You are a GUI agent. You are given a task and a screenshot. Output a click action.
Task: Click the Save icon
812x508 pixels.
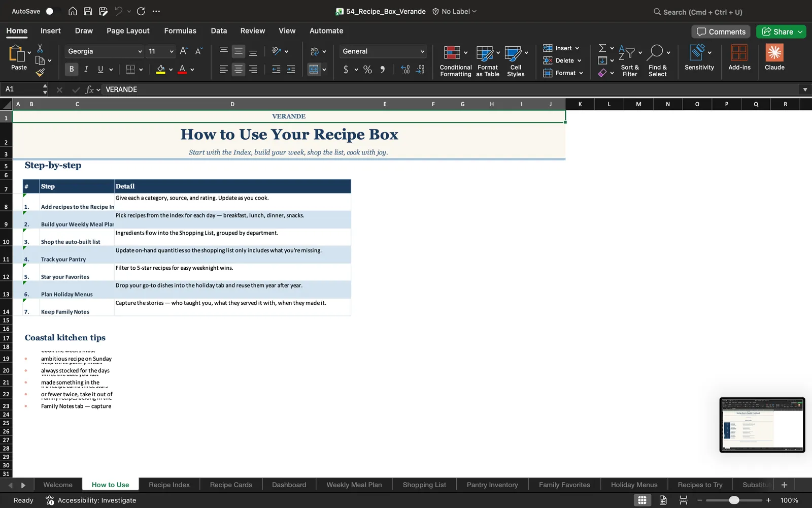click(88, 11)
